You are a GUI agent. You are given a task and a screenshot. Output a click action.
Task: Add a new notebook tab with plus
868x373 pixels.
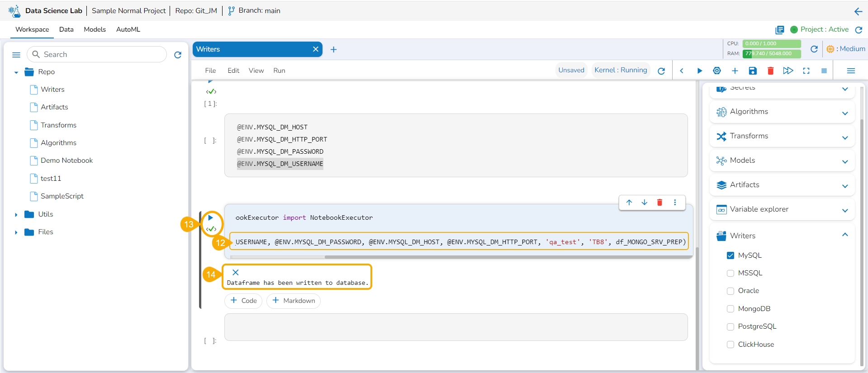click(x=333, y=50)
